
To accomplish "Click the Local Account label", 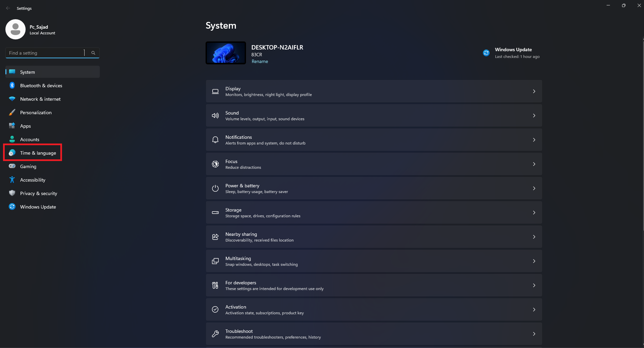I will coord(42,33).
